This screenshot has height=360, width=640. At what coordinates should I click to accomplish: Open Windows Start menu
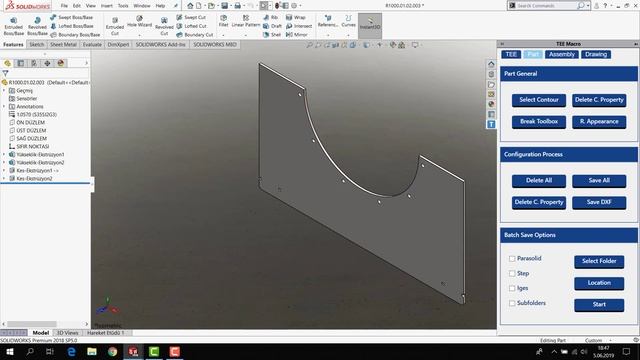coord(10,351)
